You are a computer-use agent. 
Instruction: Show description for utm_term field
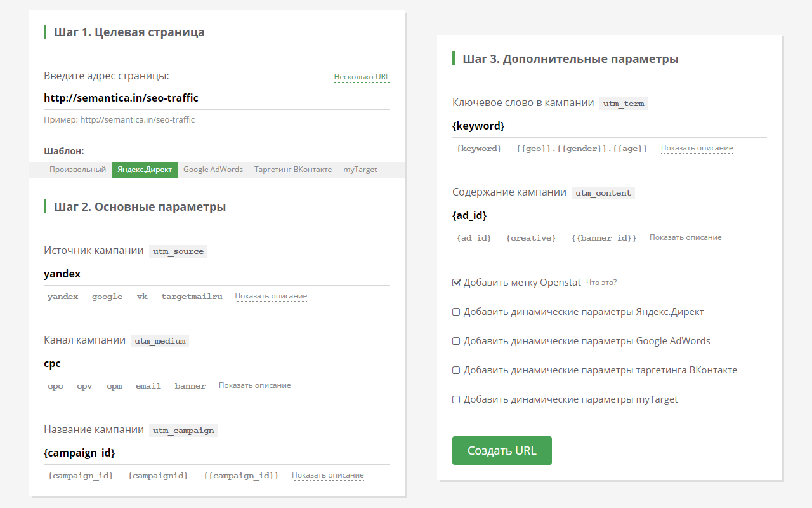697,148
